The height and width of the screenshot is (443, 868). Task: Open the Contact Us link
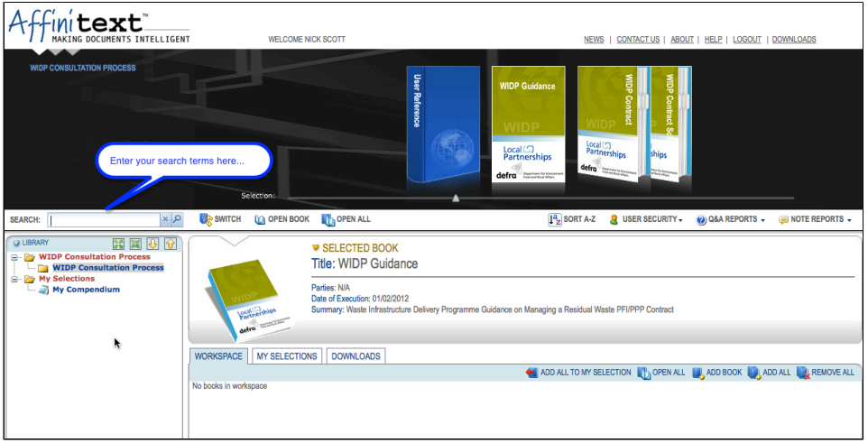[638, 40]
